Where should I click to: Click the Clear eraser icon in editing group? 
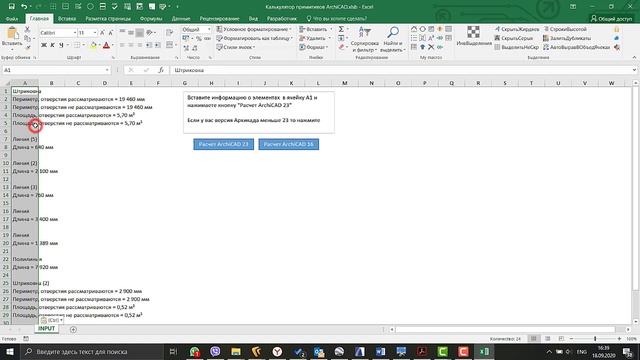click(341, 47)
